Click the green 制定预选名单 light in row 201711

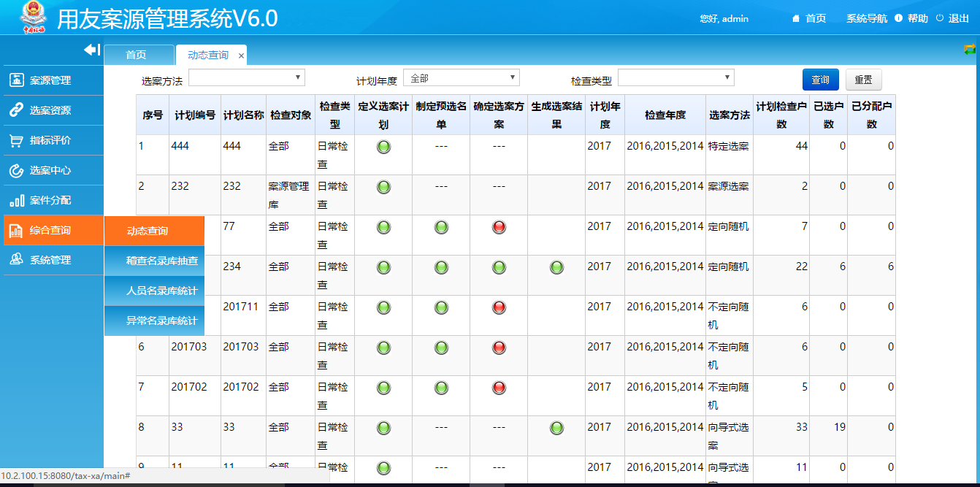click(441, 307)
